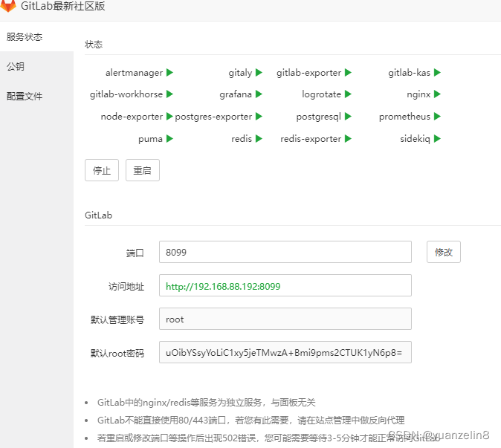501x448 pixels.
Task: Click the postgresql service label
Action: 319,117
